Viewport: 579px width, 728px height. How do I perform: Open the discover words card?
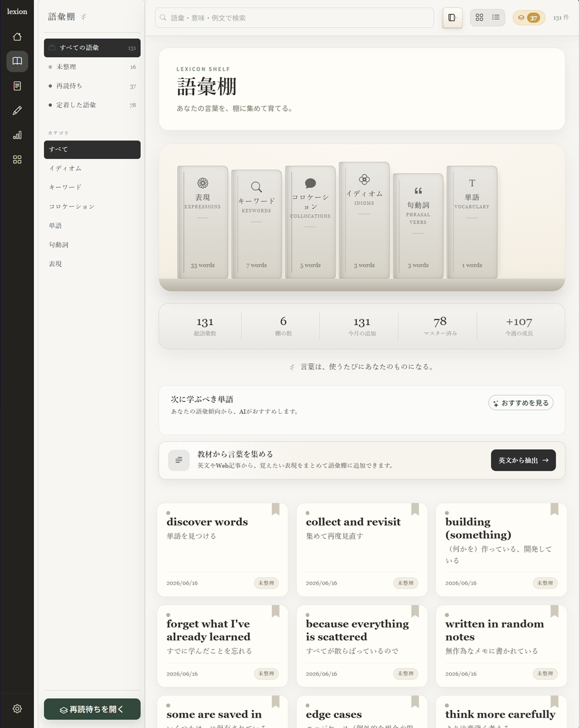tap(222, 550)
